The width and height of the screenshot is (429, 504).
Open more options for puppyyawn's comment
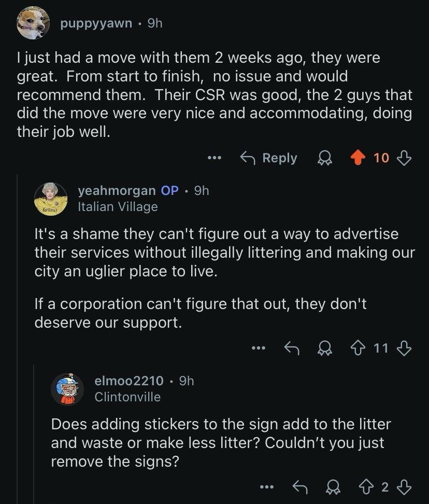(x=214, y=158)
